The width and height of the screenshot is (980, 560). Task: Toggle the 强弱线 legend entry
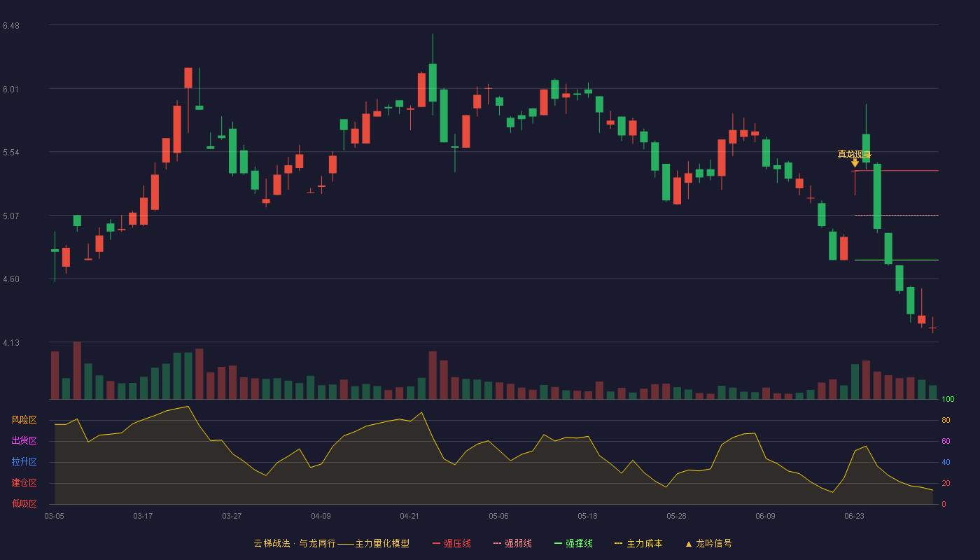512,543
